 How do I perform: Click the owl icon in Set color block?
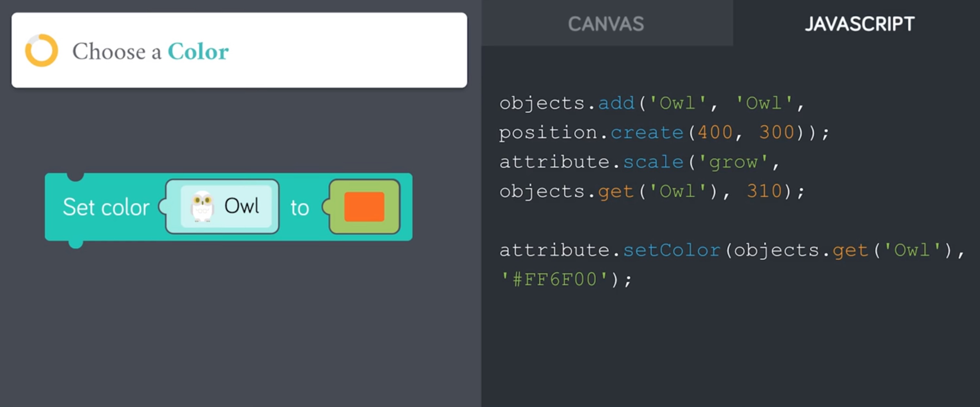click(202, 206)
